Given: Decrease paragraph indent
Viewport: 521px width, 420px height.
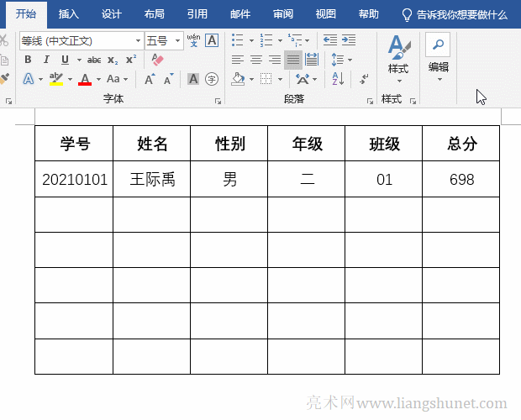Looking at the screenshot, I should point(330,40).
